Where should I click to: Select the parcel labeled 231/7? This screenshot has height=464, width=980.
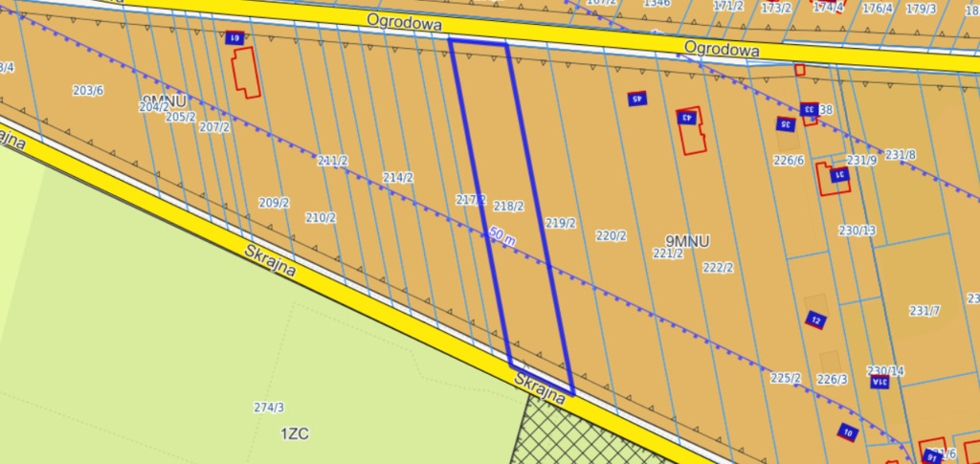pyautogui.click(x=924, y=311)
